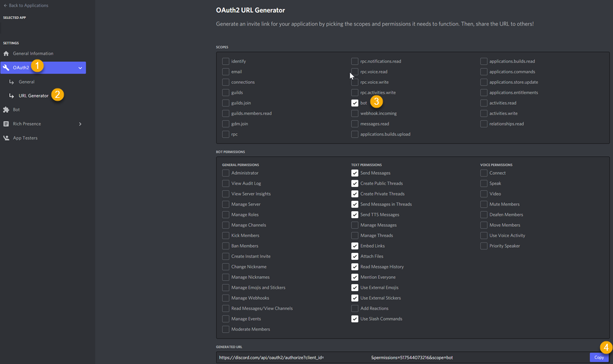The width and height of the screenshot is (613, 364).
Task: Click the sub-item arrow icon beside General
Action: tap(12, 82)
